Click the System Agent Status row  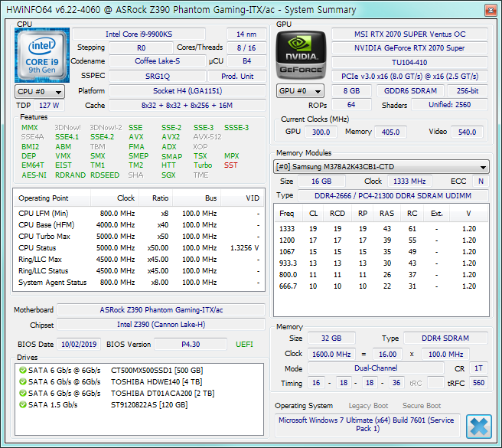tap(139, 283)
